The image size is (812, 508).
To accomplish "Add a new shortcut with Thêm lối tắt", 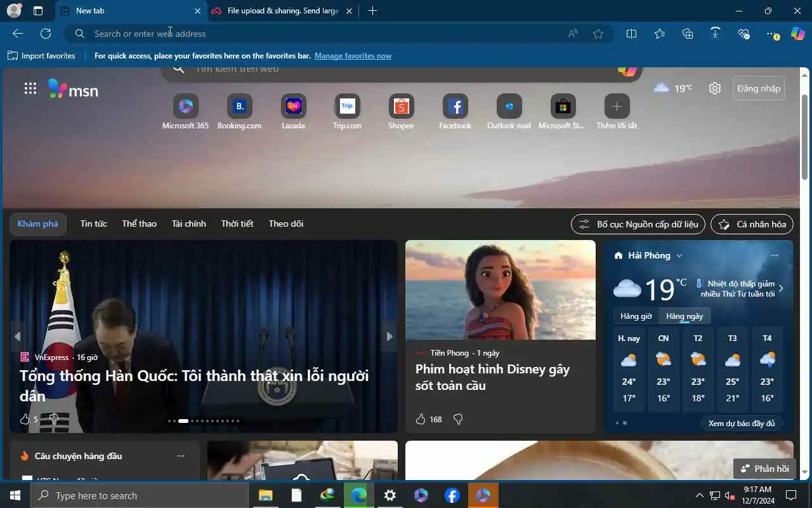I will coord(617,112).
